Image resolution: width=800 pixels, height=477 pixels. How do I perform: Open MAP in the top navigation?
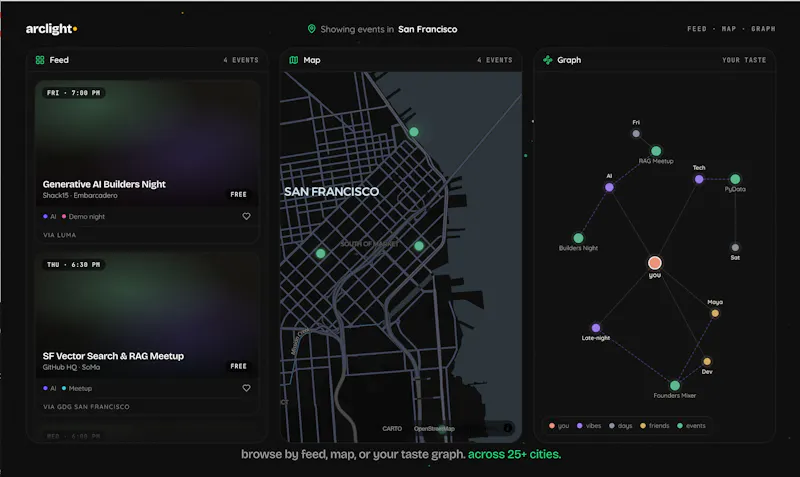point(729,29)
